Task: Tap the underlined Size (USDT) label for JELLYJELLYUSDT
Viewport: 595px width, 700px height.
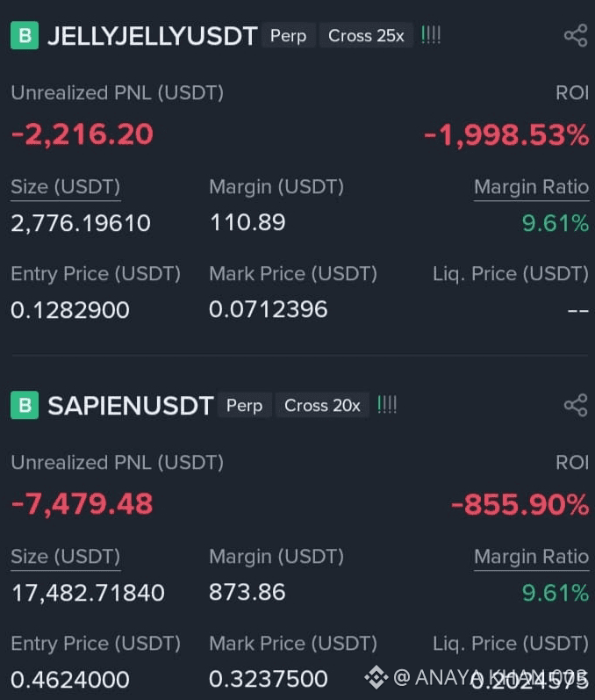Action: coord(66,187)
